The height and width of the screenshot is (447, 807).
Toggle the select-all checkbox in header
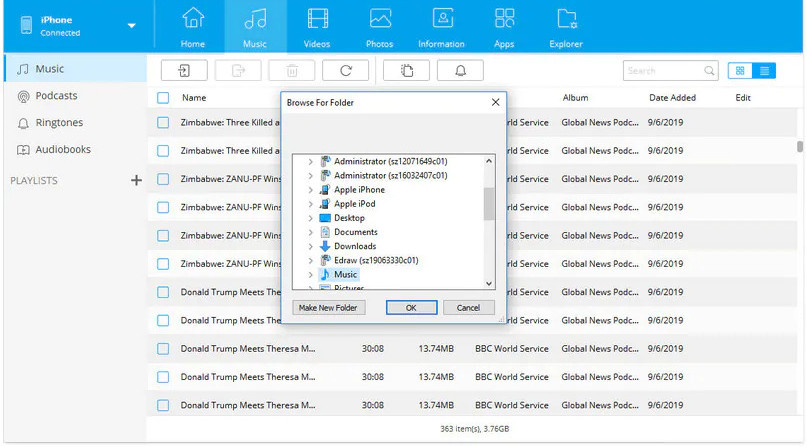(x=163, y=98)
